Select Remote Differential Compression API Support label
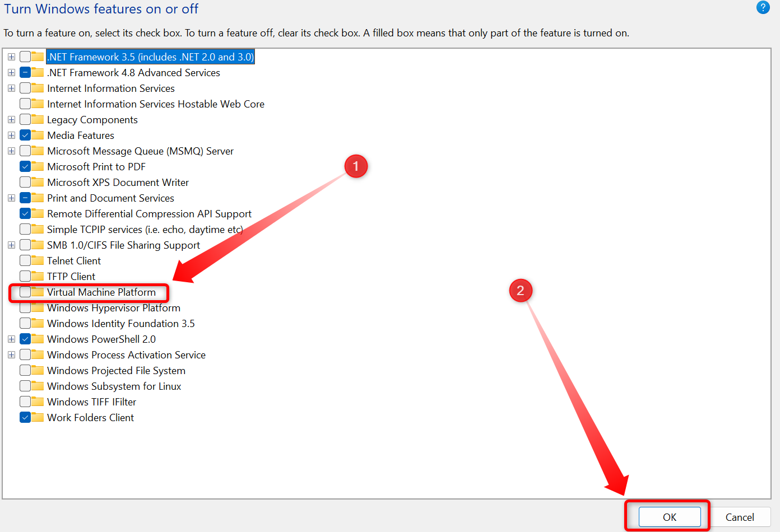 [x=150, y=213]
